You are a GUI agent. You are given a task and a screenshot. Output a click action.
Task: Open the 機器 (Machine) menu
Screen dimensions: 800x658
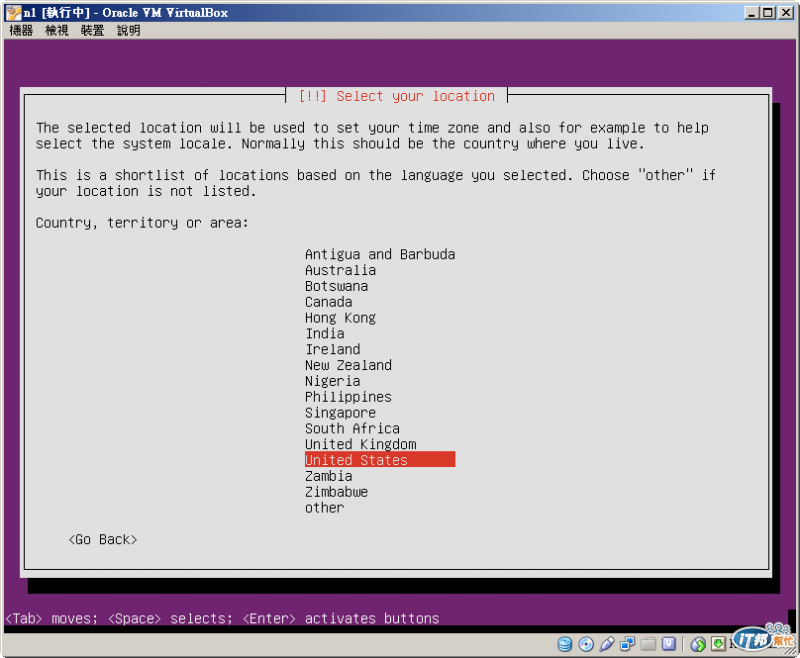[21, 31]
